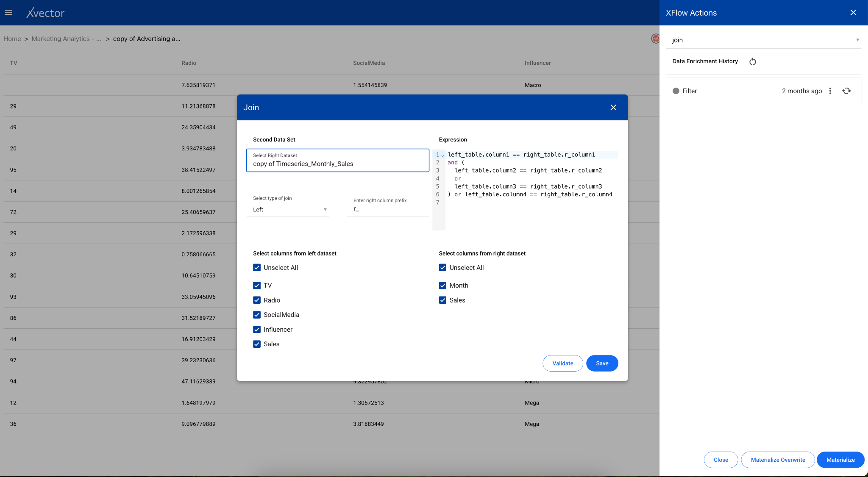Click Materialize Overwrite button

click(x=778, y=460)
